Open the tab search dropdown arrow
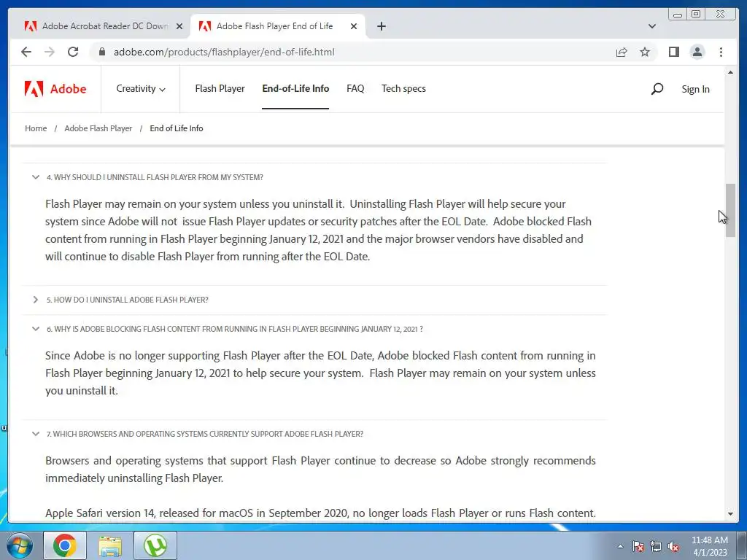Screen dimensions: 747x560 coord(652,26)
